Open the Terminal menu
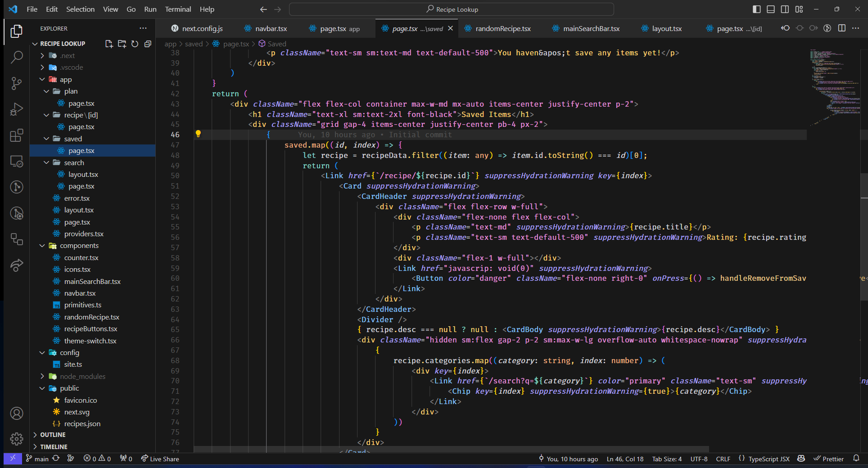The image size is (868, 468). click(177, 9)
